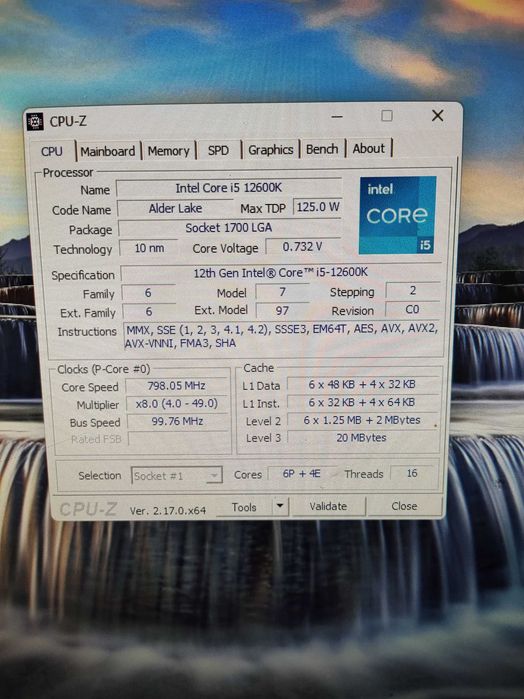Click the Ext. Model value 97

click(x=282, y=311)
